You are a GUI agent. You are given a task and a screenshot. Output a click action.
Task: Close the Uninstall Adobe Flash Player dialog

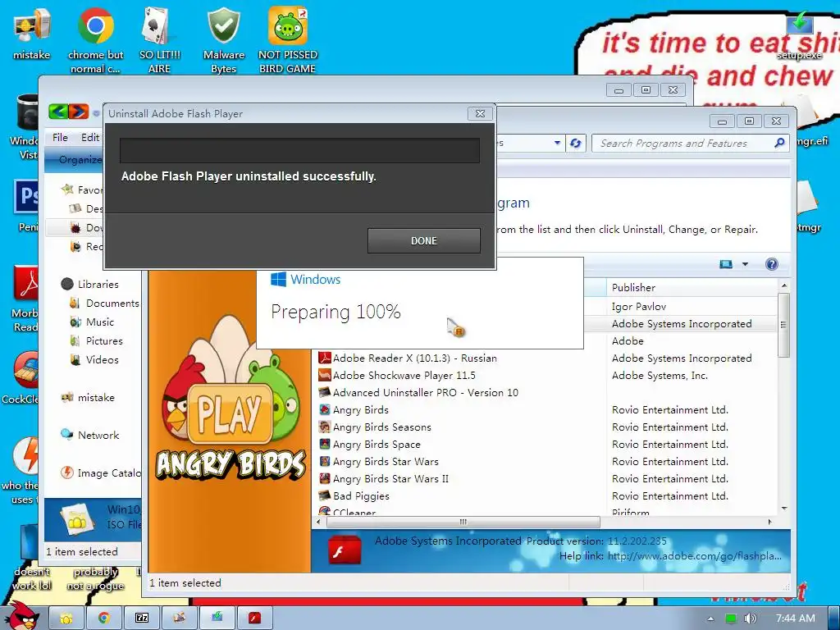tap(480, 113)
